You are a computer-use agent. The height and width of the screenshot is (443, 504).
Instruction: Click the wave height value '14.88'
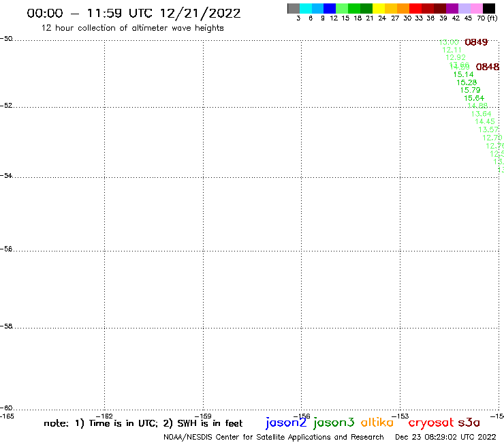point(477,106)
